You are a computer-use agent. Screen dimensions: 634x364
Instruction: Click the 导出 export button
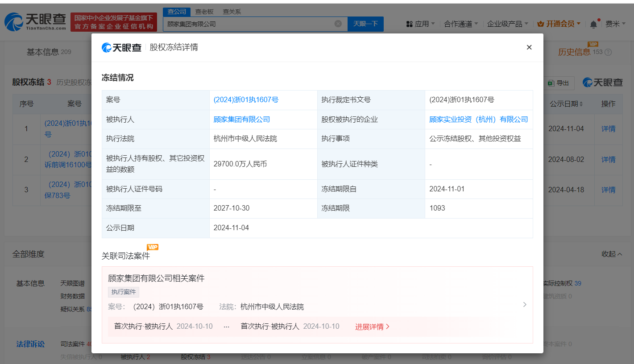(x=559, y=83)
